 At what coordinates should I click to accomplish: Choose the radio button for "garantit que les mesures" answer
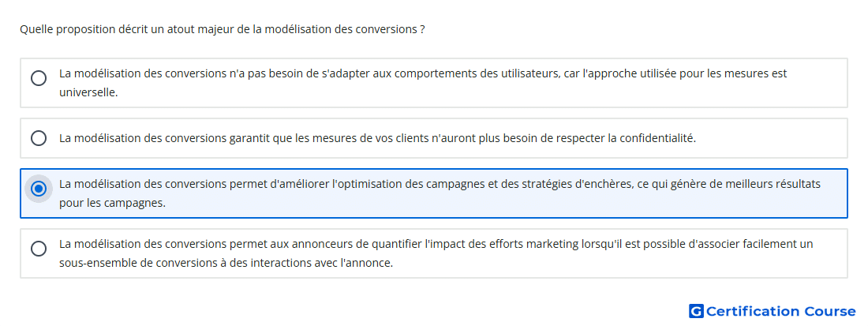(38, 138)
